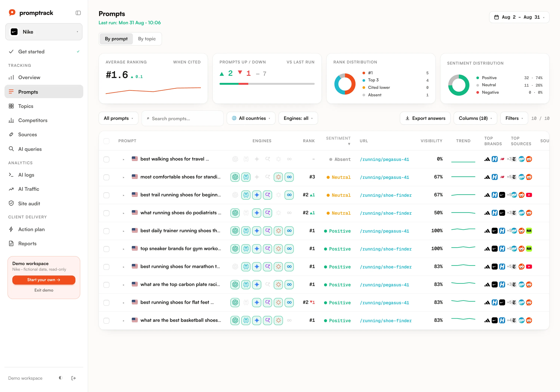
Task: Click Nike brand icon in best basketball shoes row
Action: click(x=494, y=321)
